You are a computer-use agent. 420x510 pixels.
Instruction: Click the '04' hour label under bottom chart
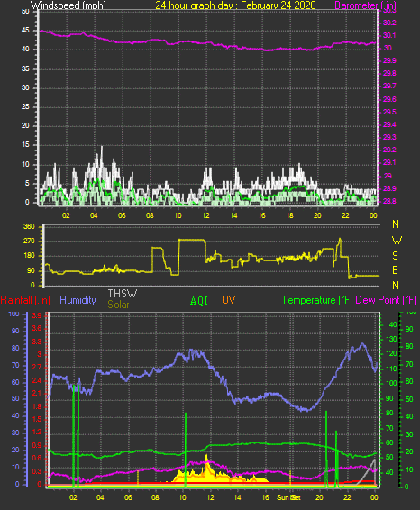[x=100, y=497]
